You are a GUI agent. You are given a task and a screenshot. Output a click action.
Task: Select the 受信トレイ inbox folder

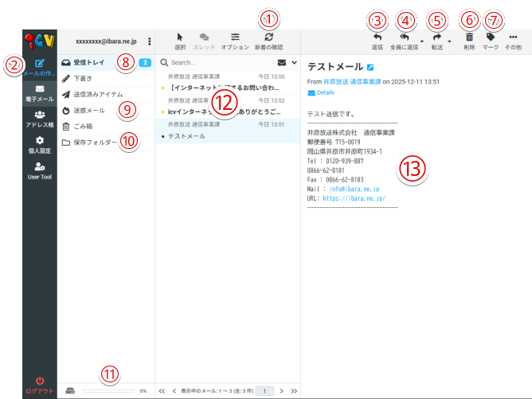(x=89, y=61)
